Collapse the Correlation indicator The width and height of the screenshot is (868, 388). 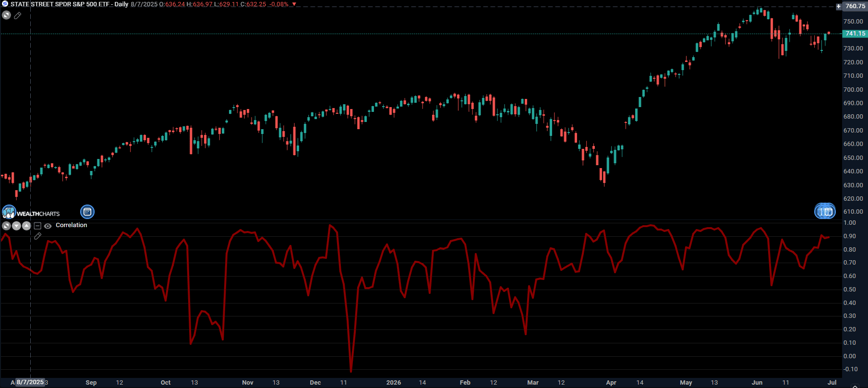[x=37, y=226]
